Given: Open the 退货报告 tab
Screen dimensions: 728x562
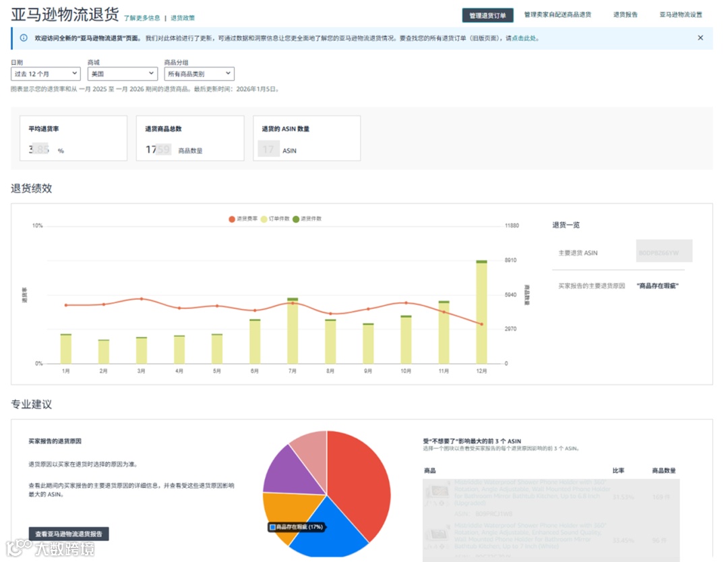Looking at the screenshot, I should tap(626, 15).
